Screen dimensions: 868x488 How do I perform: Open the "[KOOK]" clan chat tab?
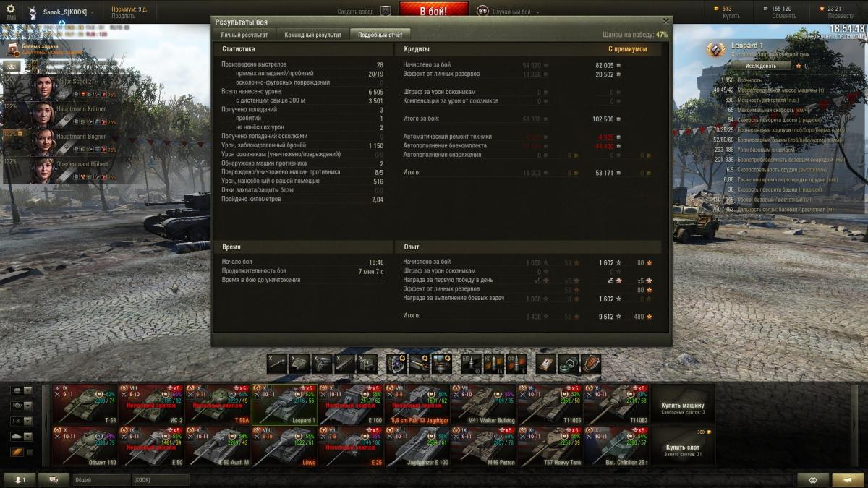[160, 480]
